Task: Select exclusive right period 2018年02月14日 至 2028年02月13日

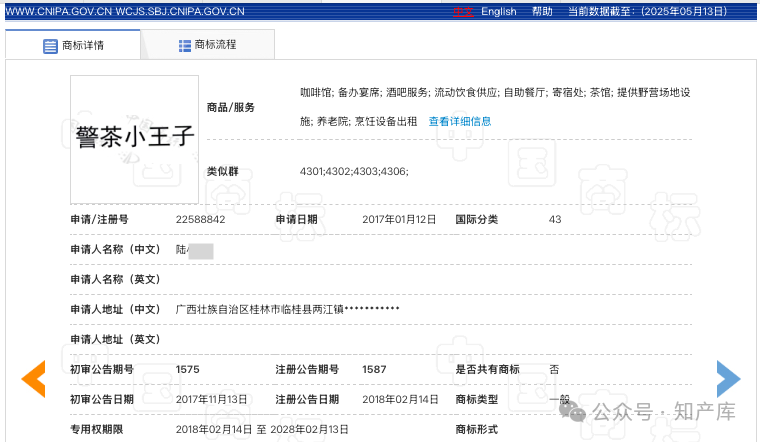Action: [x=262, y=429]
